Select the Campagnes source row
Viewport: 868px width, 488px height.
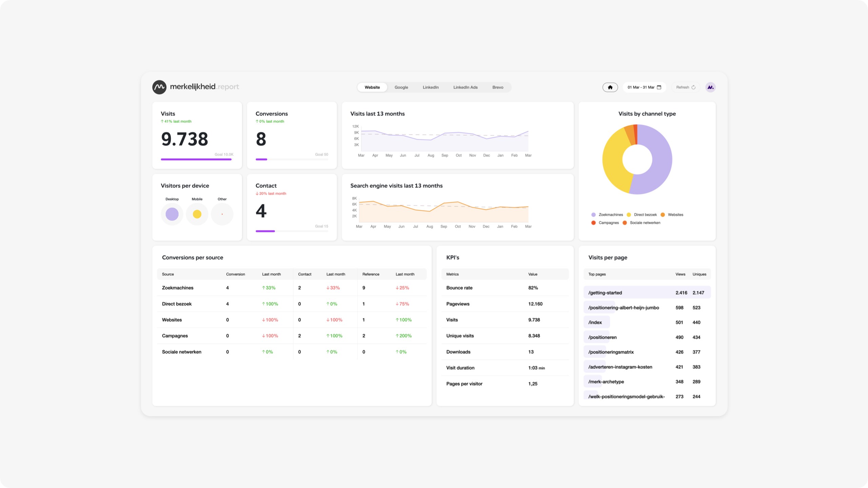(292, 336)
